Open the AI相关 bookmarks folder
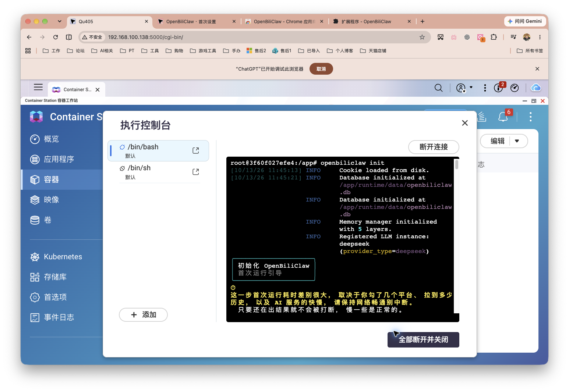This screenshot has width=569, height=392. (102, 51)
